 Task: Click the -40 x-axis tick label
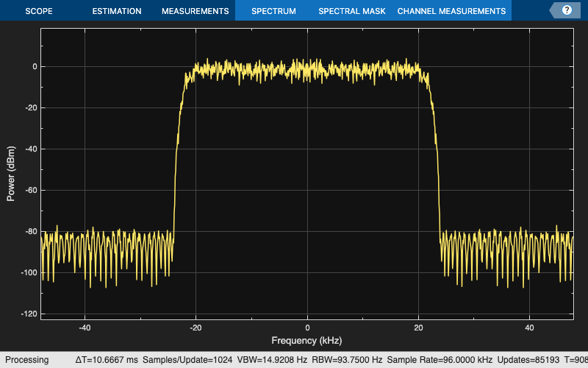85,328
